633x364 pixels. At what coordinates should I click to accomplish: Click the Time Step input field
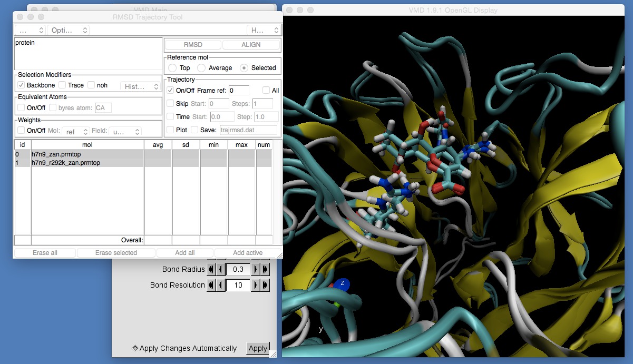267,117
